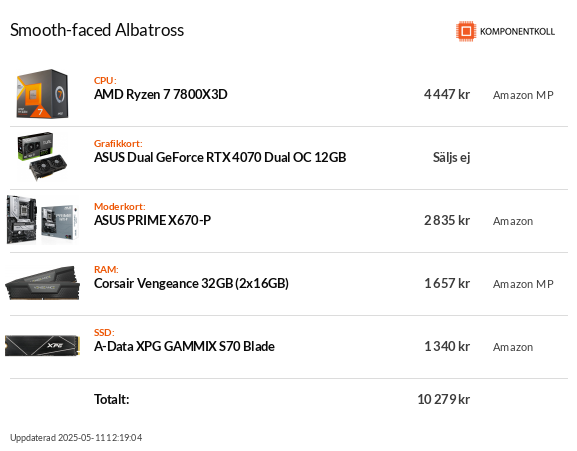Select the ASUS Dual RTX 4070 thumbnail
The image size is (577, 451).
click(x=42, y=157)
